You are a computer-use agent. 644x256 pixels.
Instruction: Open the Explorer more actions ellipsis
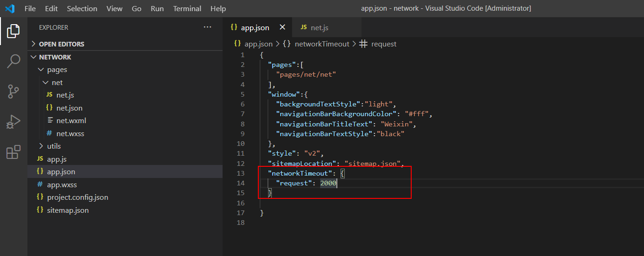click(207, 27)
